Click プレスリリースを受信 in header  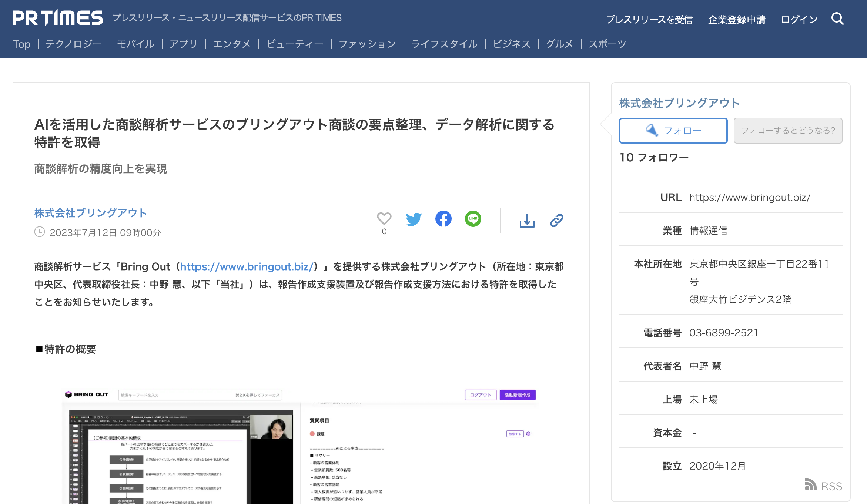pos(649,19)
